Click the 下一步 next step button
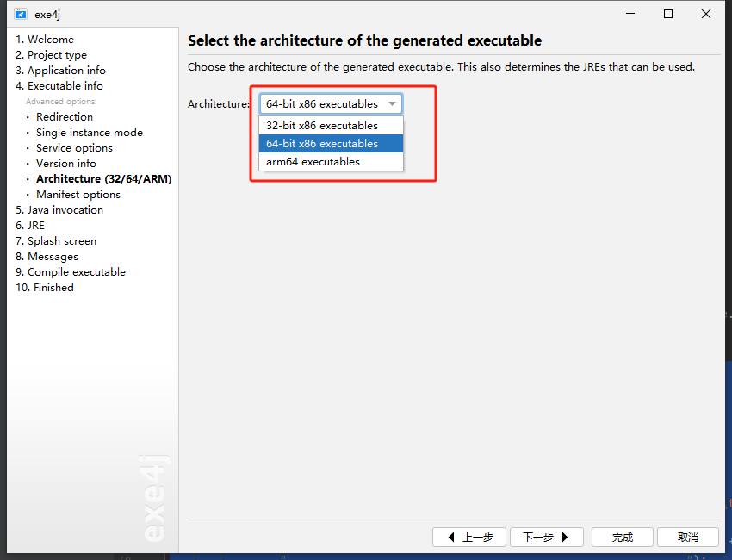732x560 pixels. pos(547,537)
